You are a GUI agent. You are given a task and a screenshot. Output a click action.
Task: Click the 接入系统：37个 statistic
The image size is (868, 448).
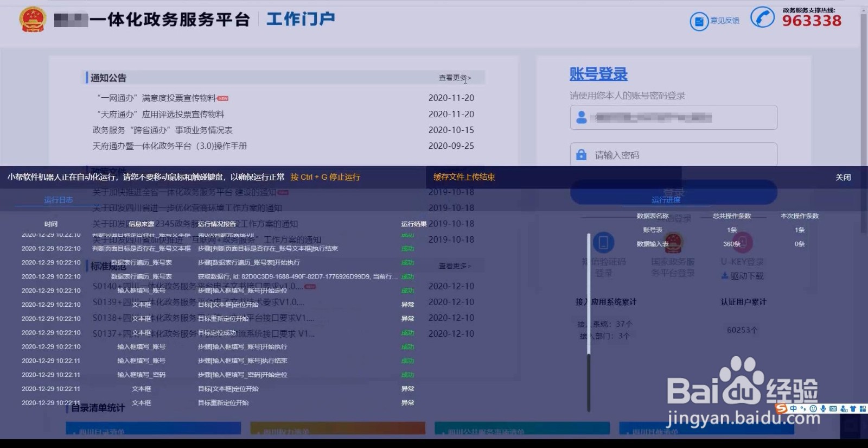click(605, 324)
